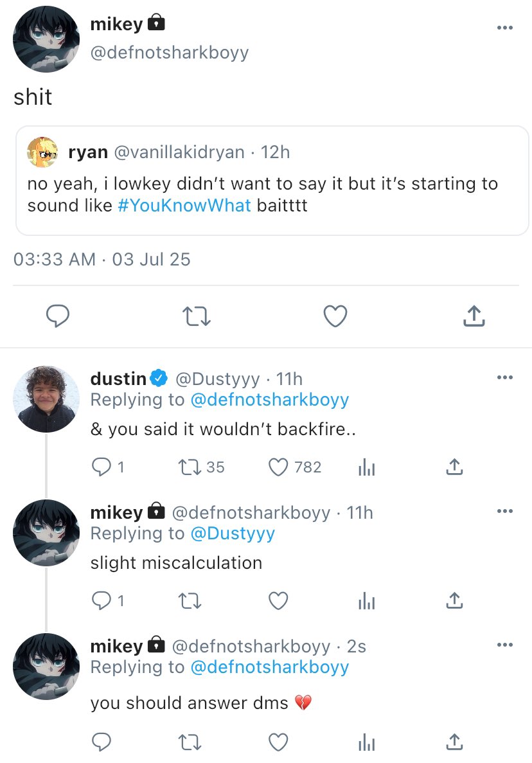View dustin's profile picture
The width and height of the screenshot is (532, 763).
tap(46, 399)
